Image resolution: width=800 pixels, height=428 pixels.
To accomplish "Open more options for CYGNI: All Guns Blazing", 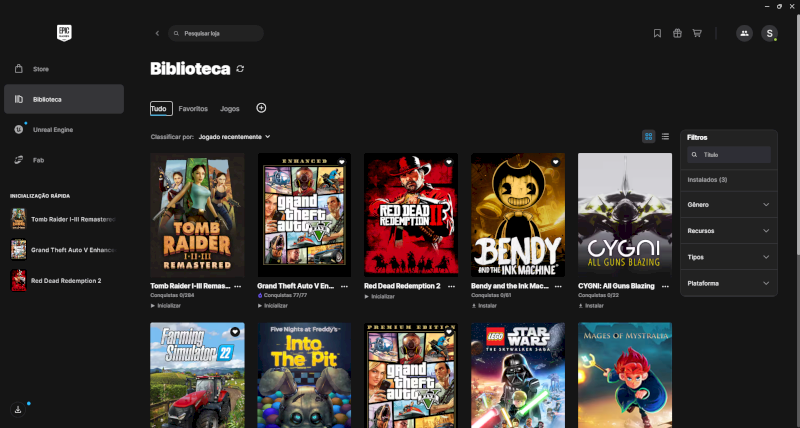I will coord(665,286).
